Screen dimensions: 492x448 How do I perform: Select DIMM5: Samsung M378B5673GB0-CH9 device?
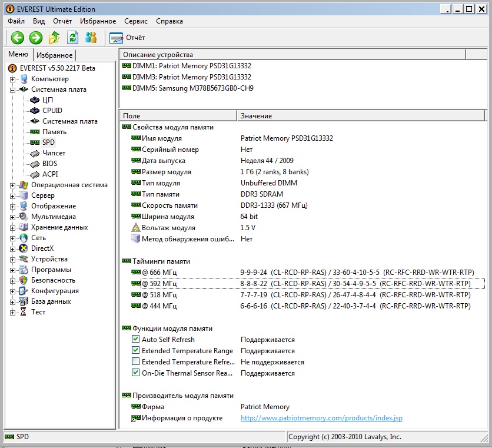pyautogui.click(x=192, y=88)
